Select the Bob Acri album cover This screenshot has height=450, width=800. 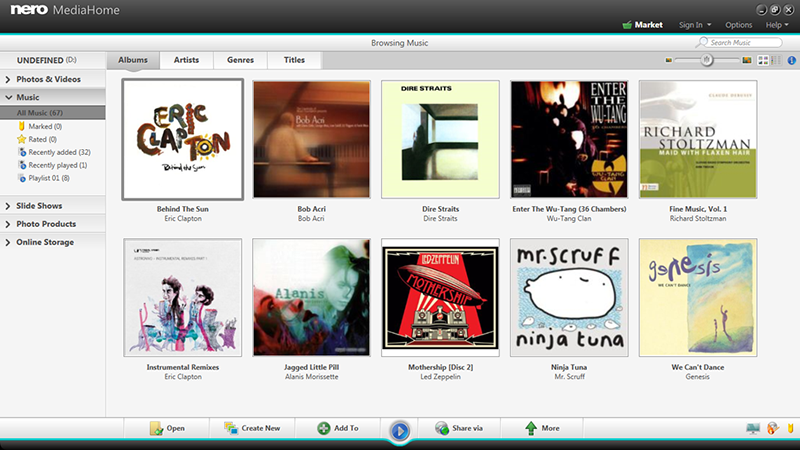[x=311, y=139]
